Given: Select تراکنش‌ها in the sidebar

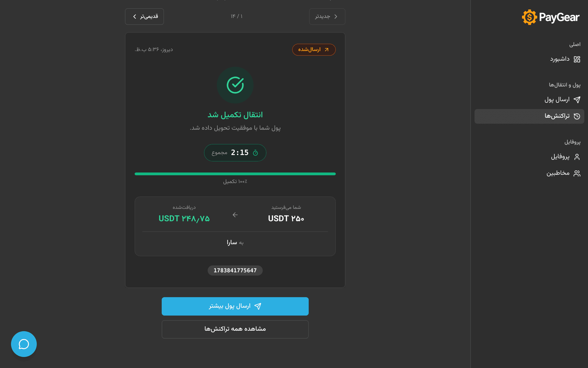Looking at the screenshot, I should coord(529,116).
